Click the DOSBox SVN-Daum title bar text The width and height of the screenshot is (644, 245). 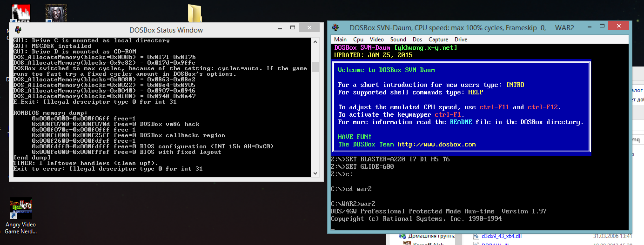point(461,28)
